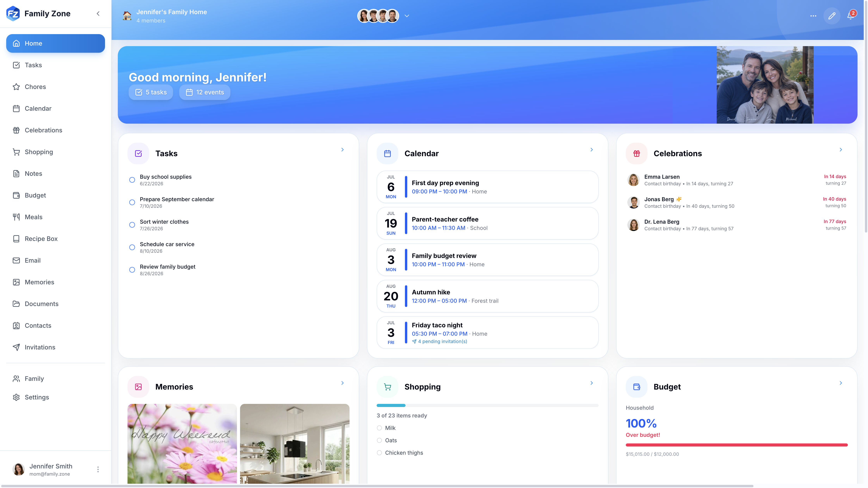Expand the family members dropdown chevron
Viewport: 868px width, 488px height.
pyautogui.click(x=407, y=16)
